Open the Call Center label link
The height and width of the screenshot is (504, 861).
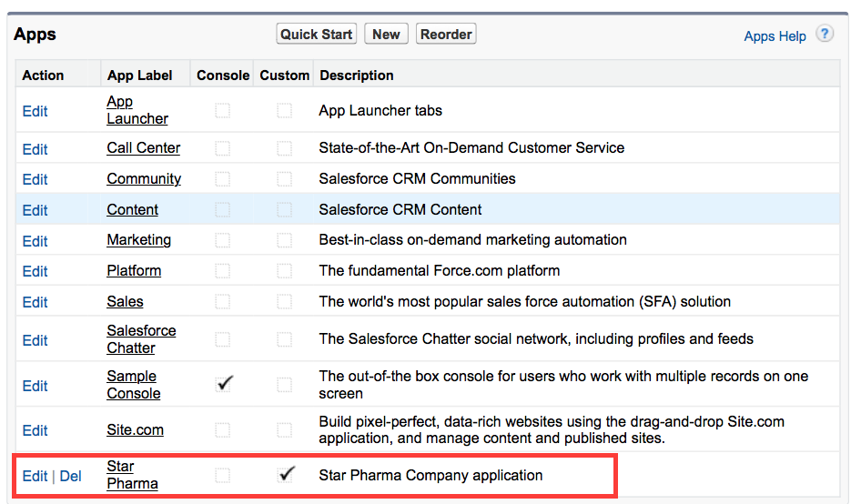[x=143, y=147]
